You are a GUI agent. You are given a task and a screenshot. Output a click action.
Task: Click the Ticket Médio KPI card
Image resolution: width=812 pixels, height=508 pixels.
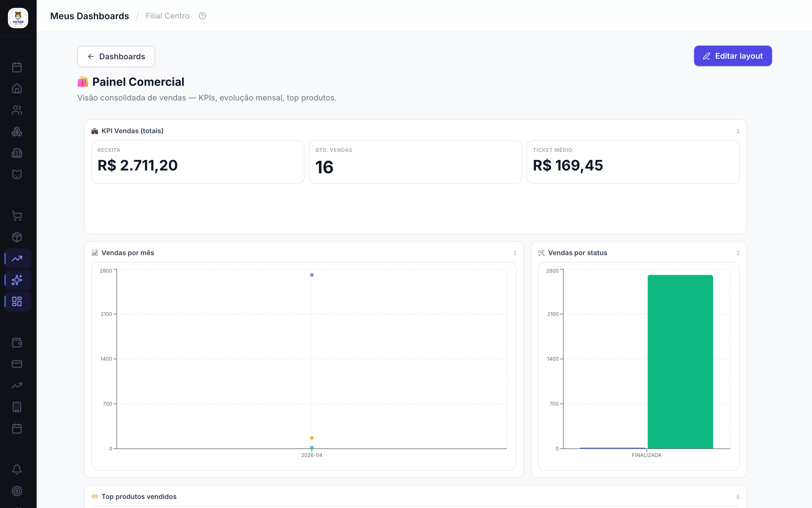click(633, 162)
